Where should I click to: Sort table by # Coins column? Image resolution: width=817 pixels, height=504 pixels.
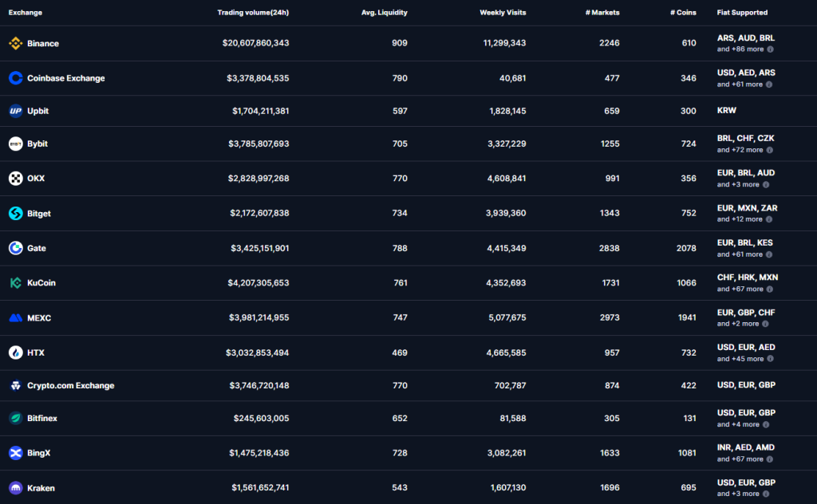(x=685, y=12)
